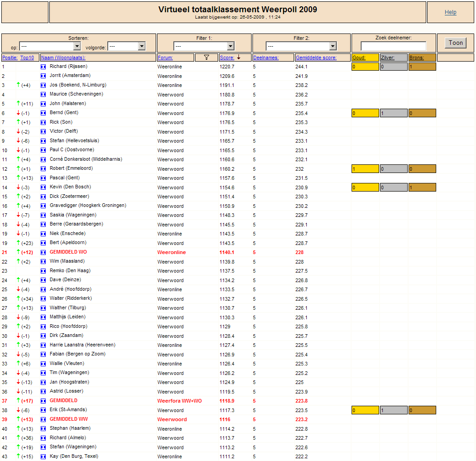This screenshot has height=461, width=476.
Task: Click the blue icon next to Saskia (Wageningen)
Action: (43, 215)
